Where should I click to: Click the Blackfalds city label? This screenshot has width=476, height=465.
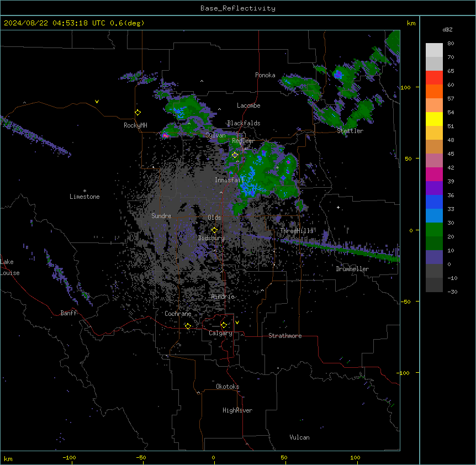(244, 123)
